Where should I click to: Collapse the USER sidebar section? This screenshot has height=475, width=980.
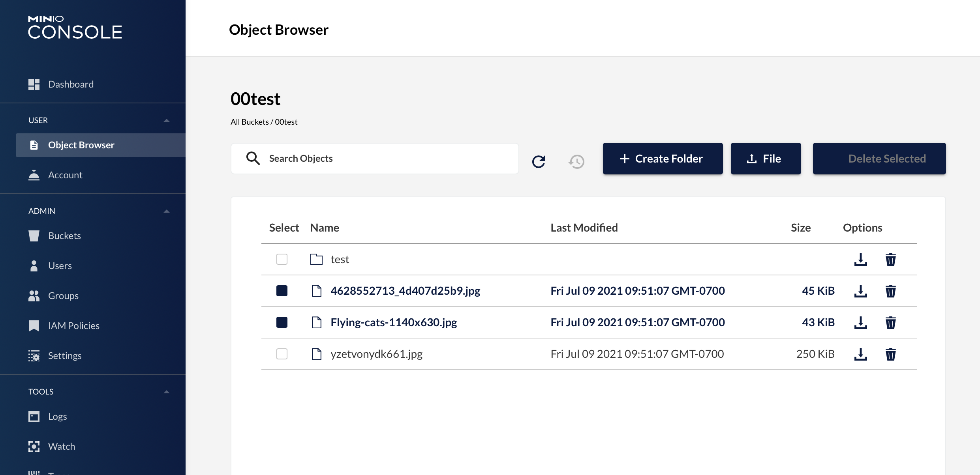pyautogui.click(x=166, y=120)
